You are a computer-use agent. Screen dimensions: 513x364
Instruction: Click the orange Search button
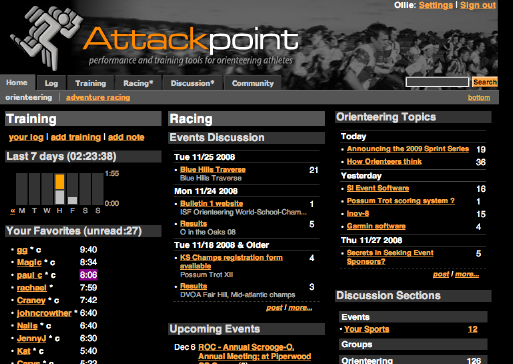pyautogui.click(x=485, y=82)
